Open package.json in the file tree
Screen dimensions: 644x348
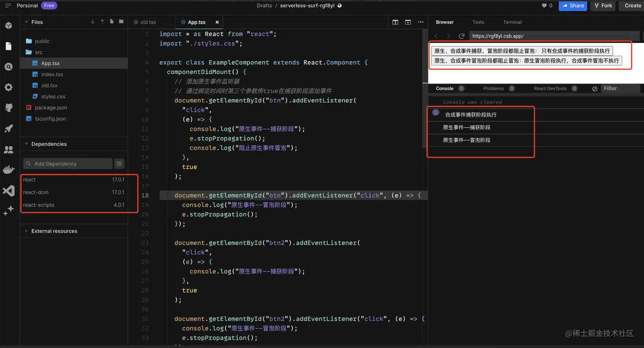(74, 108)
